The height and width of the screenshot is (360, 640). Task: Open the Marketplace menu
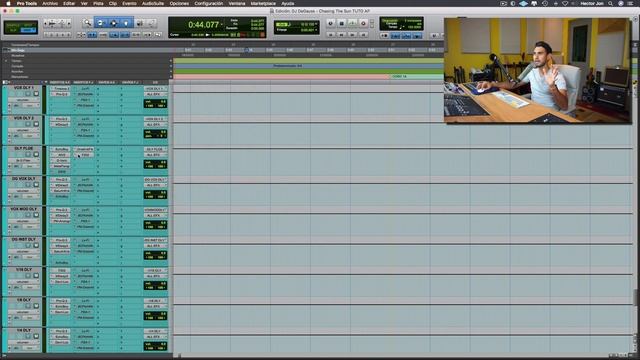(263, 3)
